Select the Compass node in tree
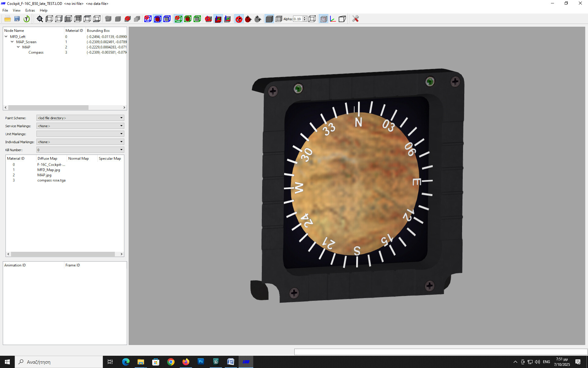 (x=36, y=52)
